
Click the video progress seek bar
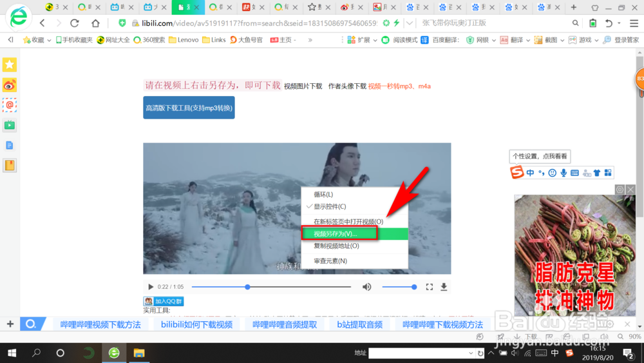272,287
